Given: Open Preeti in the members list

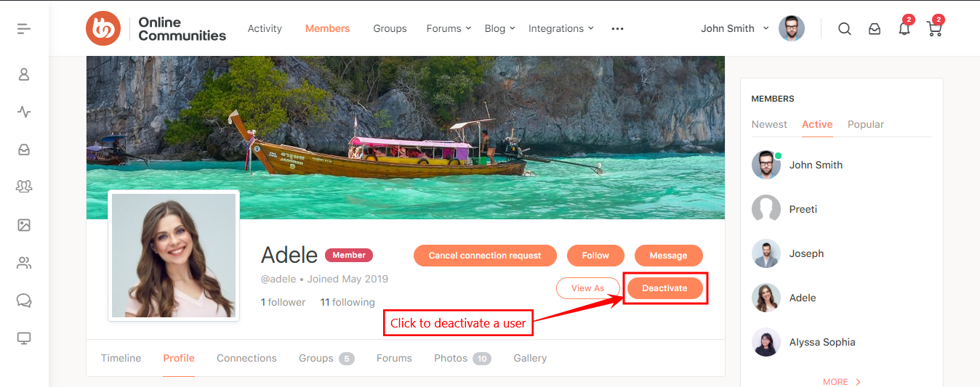Looking at the screenshot, I should click(x=803, y=209).
